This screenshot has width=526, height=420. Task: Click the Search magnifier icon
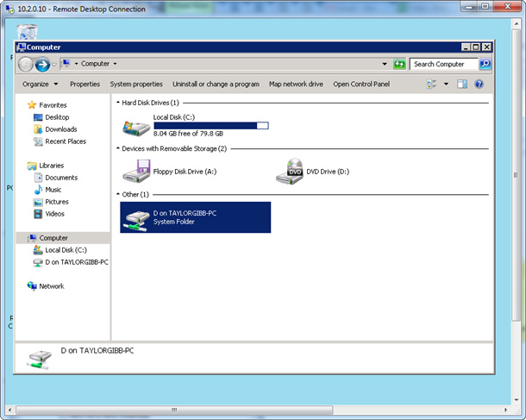(x=485, y=64)
